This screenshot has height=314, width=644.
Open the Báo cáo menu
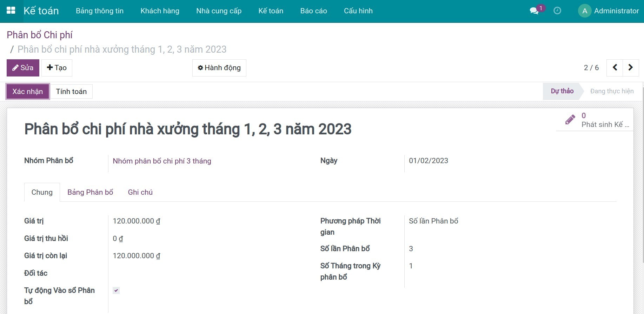(313, 11)
